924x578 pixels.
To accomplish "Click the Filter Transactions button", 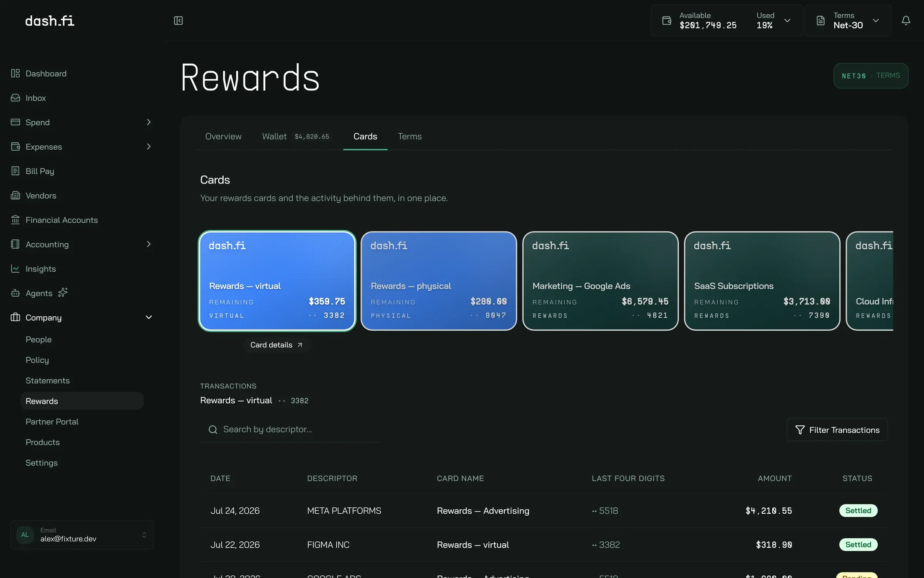I will click(x=837, y=430).
